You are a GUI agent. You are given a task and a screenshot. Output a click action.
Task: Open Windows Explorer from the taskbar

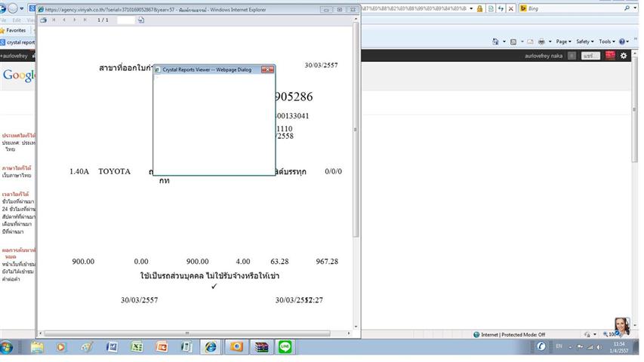37,347
